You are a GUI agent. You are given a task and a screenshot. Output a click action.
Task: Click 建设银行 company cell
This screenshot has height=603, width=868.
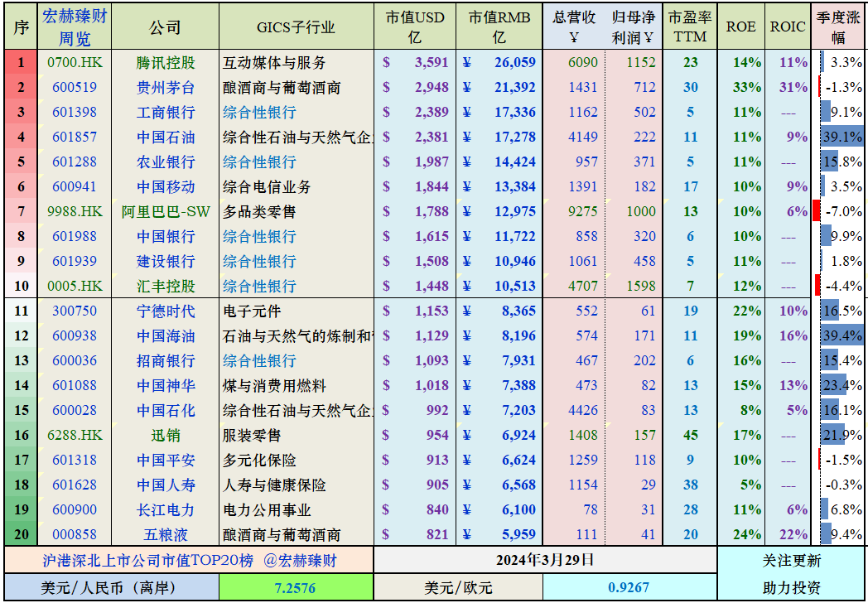[166, 262]
